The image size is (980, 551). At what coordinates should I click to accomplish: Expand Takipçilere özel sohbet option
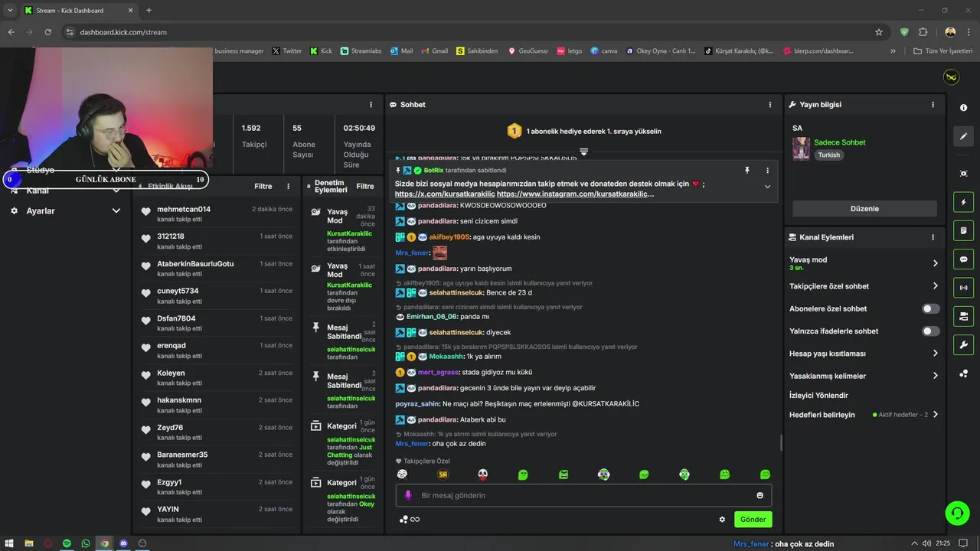coord(936,286)
